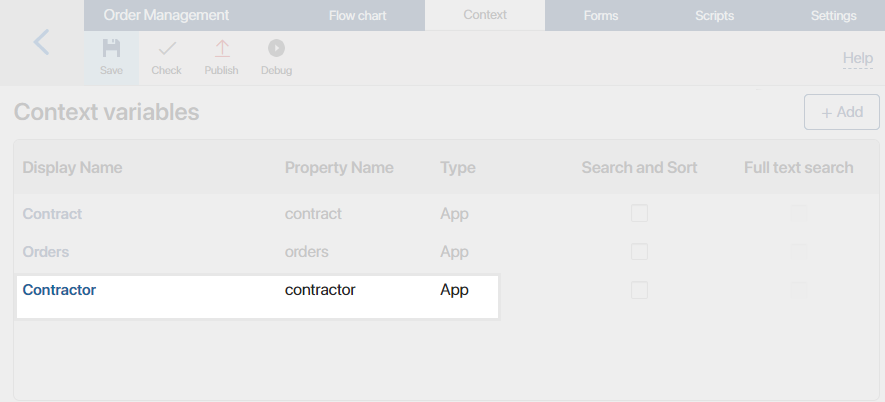Toggle Search and Sort for the Contract row

[x=639, y=213]
